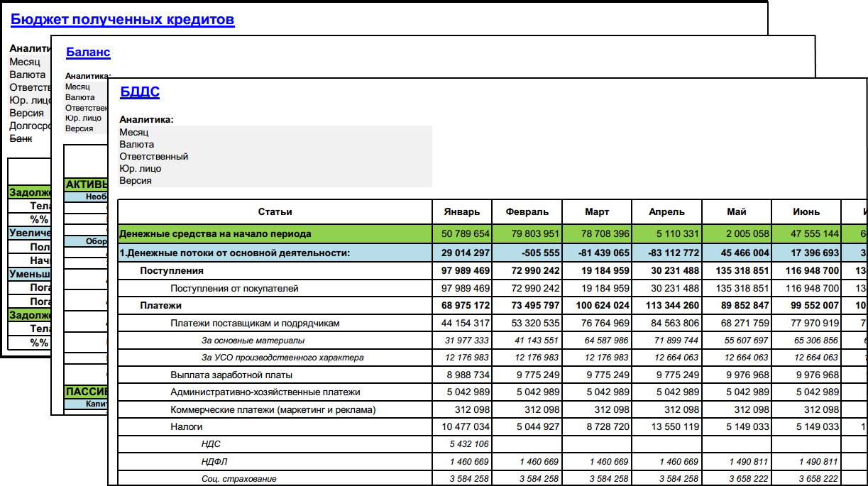Click opening cash value 78 708 396 for Март

[x=605, y=233]
